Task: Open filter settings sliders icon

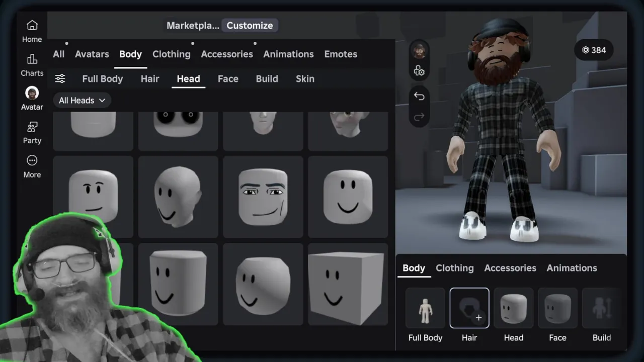Action: pos(60,78)
